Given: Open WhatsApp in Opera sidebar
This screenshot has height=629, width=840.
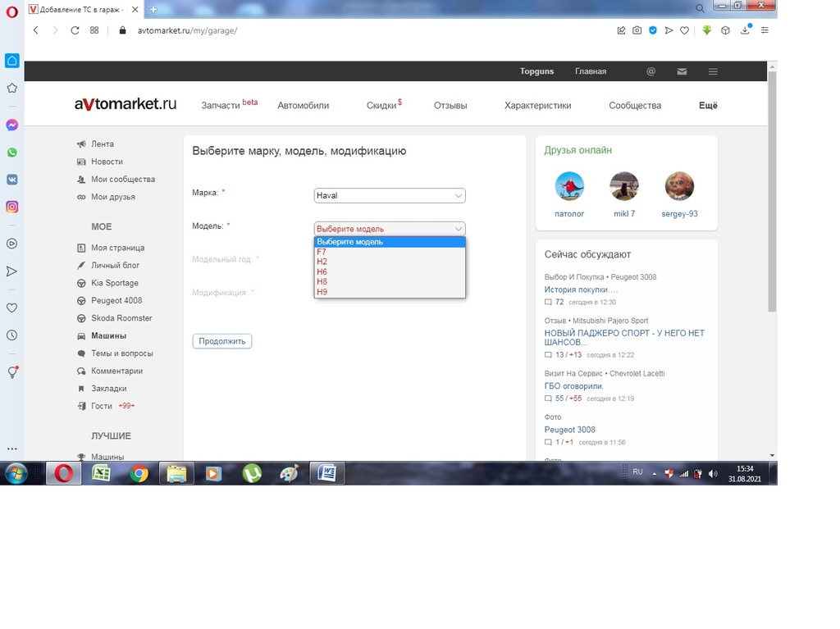Looking at the screenshot, I should (x=11, y=153).
